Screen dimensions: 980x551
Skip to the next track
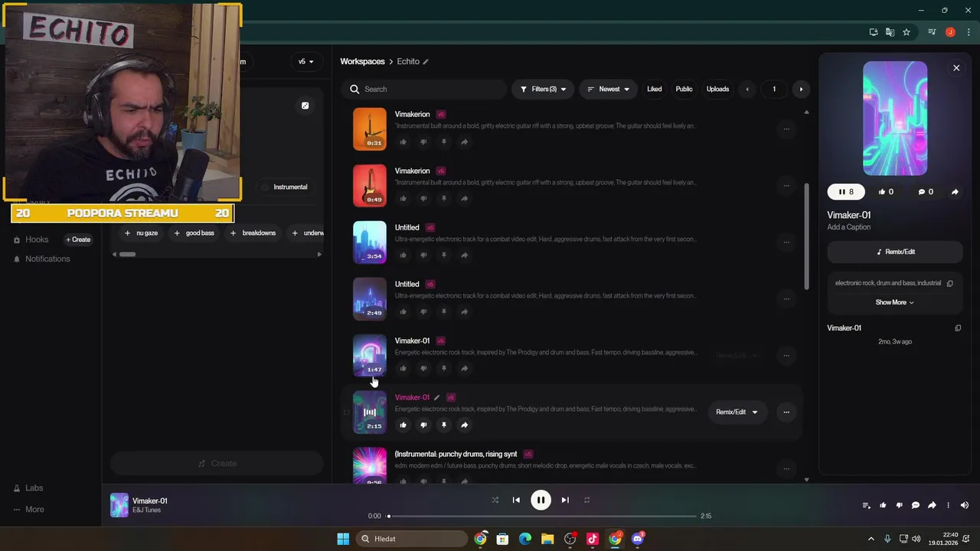click(565, 500)
